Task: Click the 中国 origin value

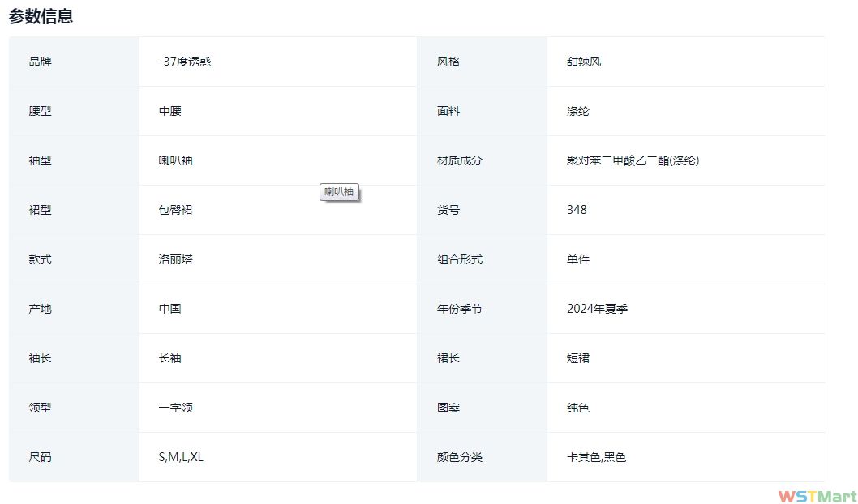Action: tap(170, 309)
